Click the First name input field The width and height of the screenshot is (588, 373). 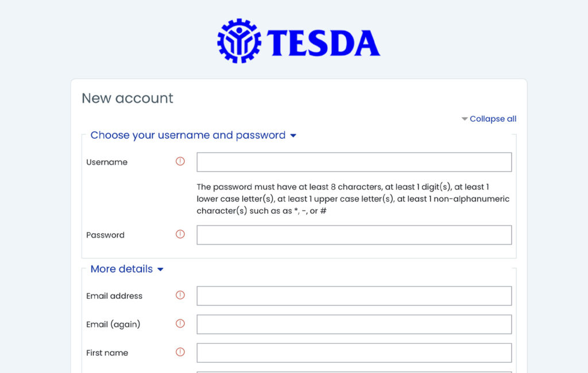[354, 352]
